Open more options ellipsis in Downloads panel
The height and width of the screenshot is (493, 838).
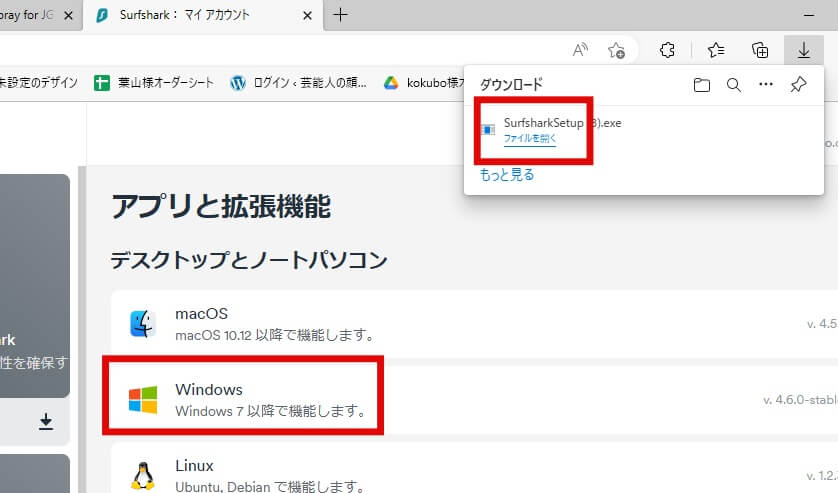tap(766, 84)
